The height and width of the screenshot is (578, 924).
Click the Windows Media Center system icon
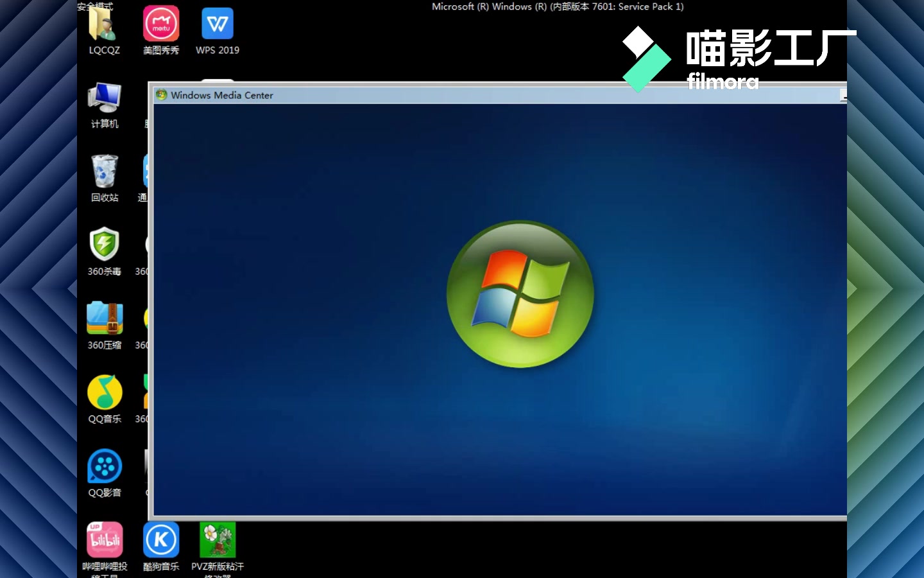(161, 95)
